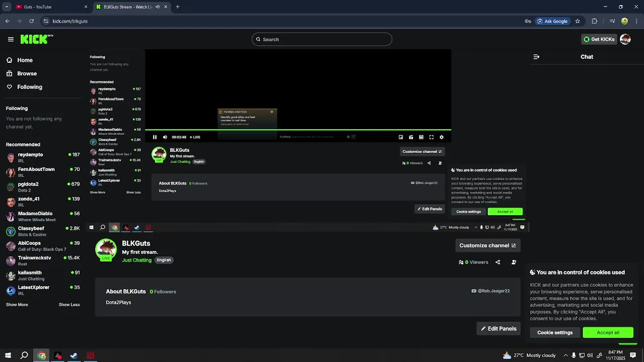Open the tab search dropdown arrow in Chrome
This screenshot has height=362, width=644.
7,7
